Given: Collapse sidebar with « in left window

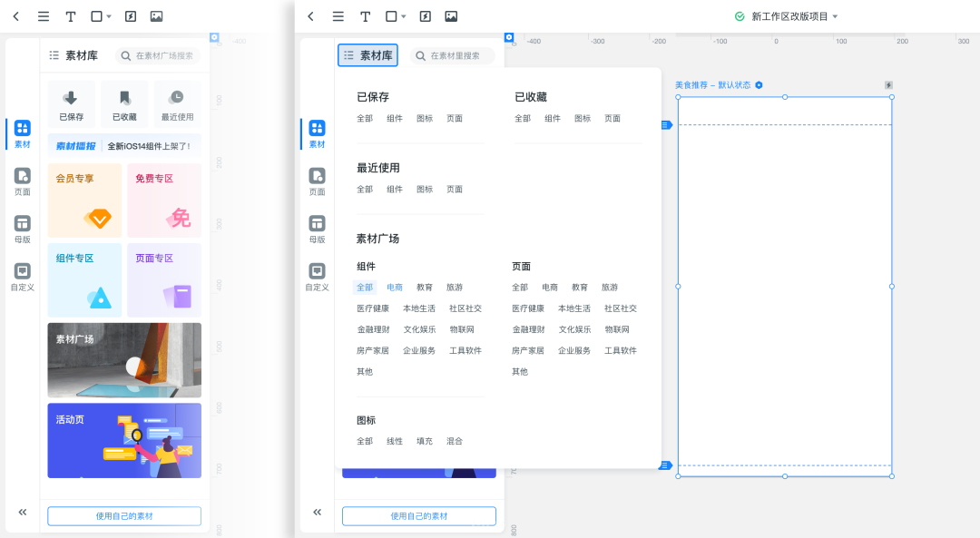Looking at the screenshot, I should [x=23, y=513].
